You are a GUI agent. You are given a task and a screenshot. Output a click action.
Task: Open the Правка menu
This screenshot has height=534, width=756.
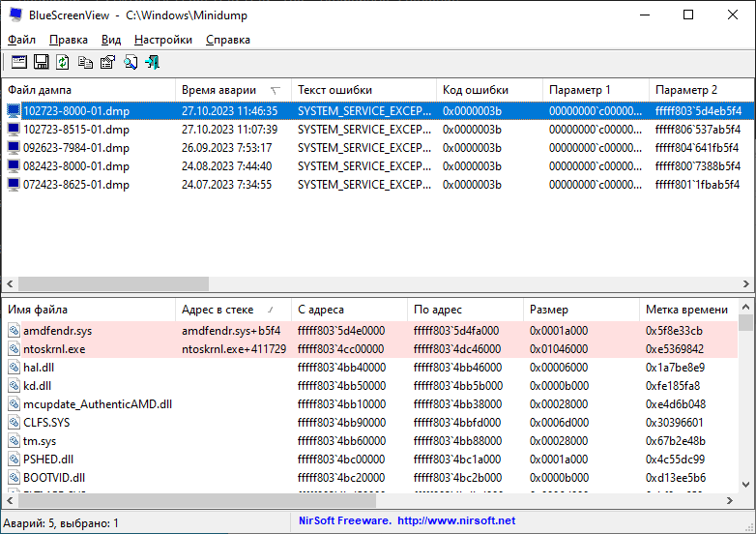(x=69, y=40)
